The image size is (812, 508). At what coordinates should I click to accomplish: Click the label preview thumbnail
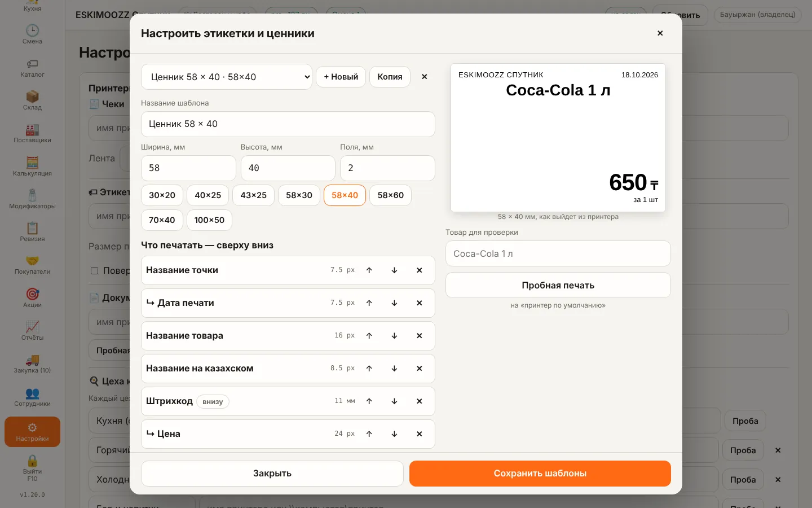click(558, 138)
